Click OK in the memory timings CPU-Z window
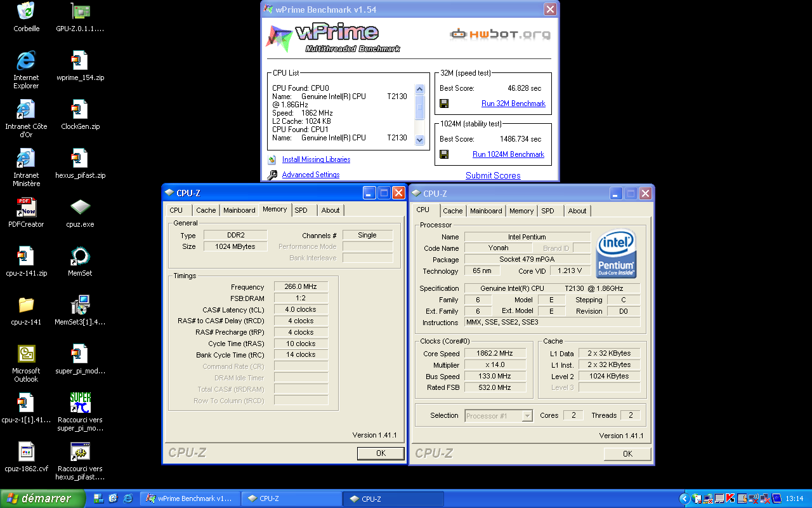The width and height of the screenshot is (812, 508). click(x=381, y=453)
